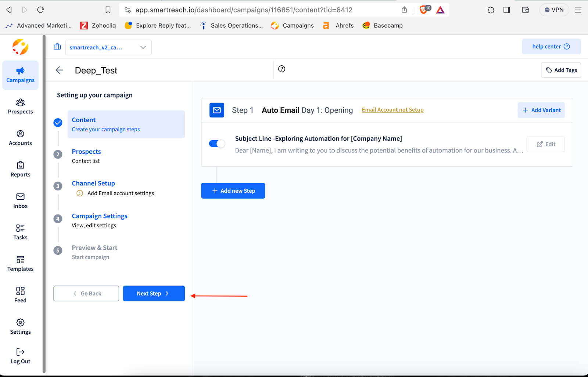
Task: Open Ahrefs bookmark
Action: coord(338,25)
